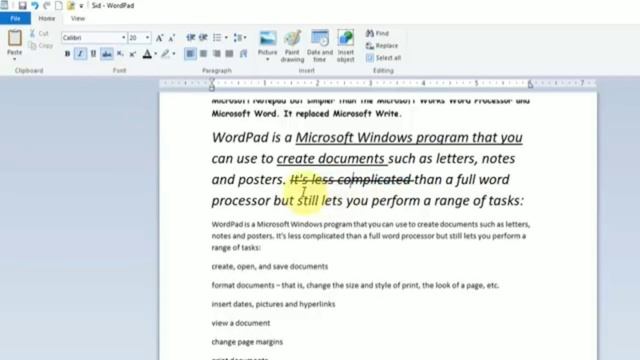Justify the paragraph text
640x360 pixels.
coord(229,53)
